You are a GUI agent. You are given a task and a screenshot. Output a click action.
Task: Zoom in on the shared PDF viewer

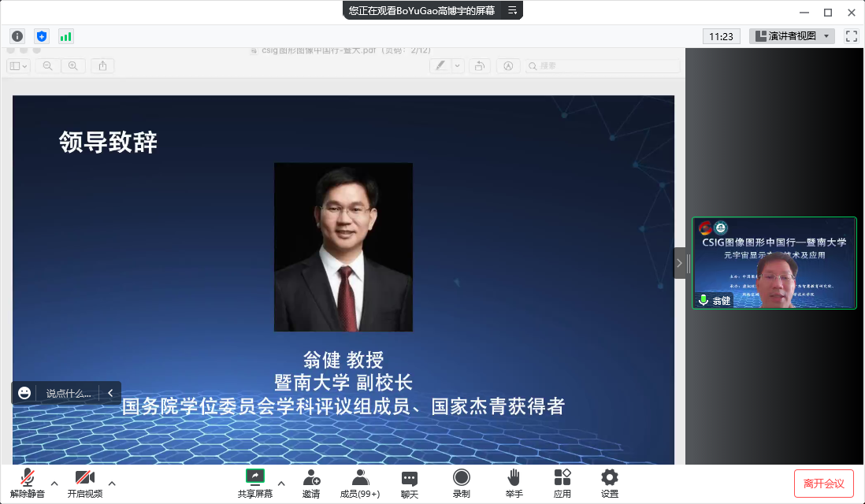(72, 65)
